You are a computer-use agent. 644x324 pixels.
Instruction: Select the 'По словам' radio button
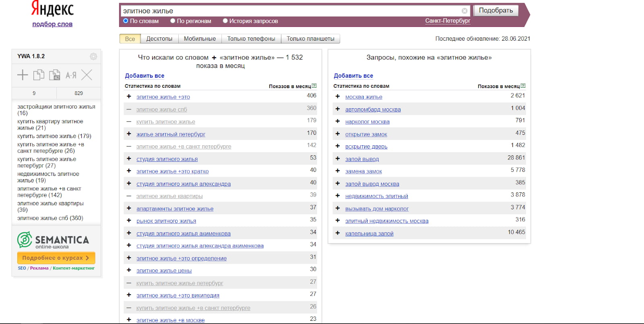[126, 21]
